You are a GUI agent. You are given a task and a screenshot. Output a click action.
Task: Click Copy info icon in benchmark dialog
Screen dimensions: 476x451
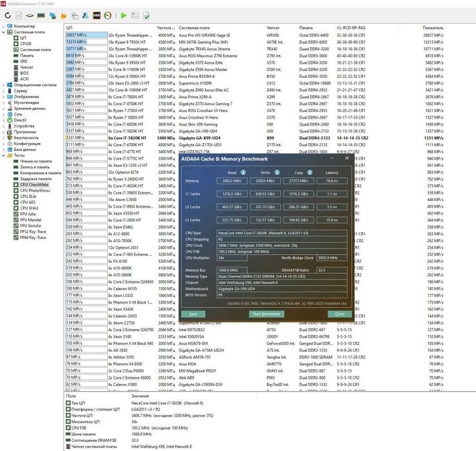[310, 172]
